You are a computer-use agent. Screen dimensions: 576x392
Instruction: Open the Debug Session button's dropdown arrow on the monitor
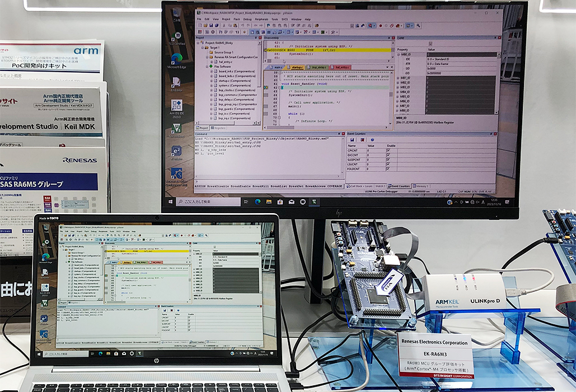click(374, 26)
